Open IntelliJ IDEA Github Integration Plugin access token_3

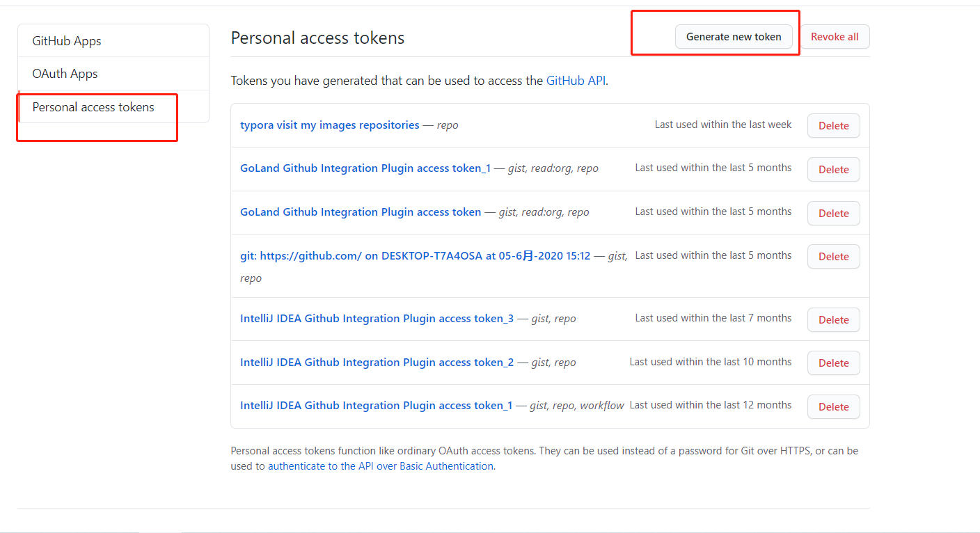click(377, 318)
